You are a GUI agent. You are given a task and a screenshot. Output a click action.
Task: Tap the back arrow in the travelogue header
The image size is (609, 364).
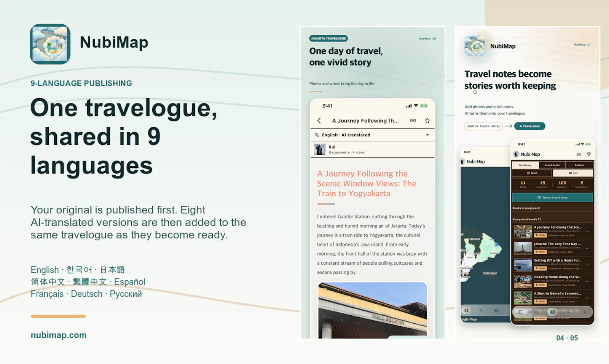319,121
